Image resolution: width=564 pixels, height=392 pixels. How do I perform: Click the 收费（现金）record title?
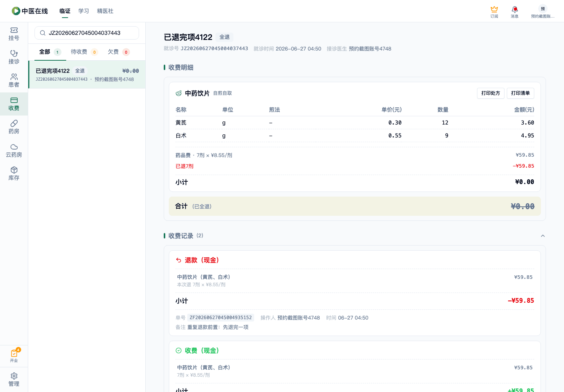pyautogui.click(x=202, y=350)
